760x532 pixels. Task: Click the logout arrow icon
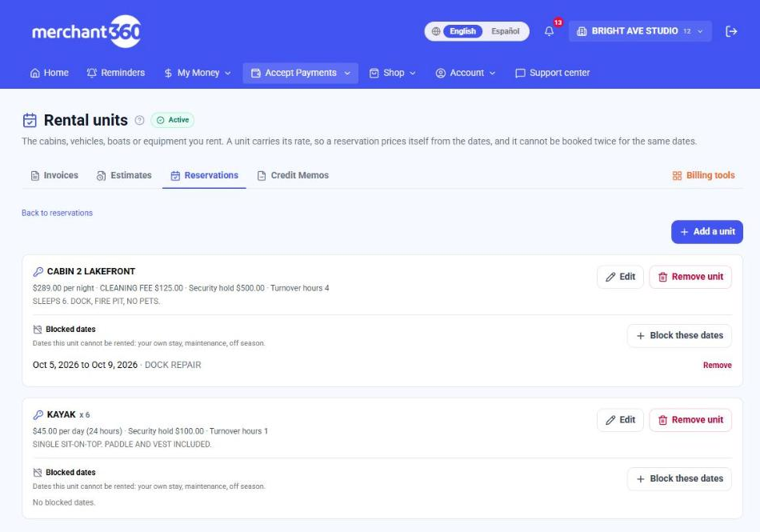click(731, 31)
